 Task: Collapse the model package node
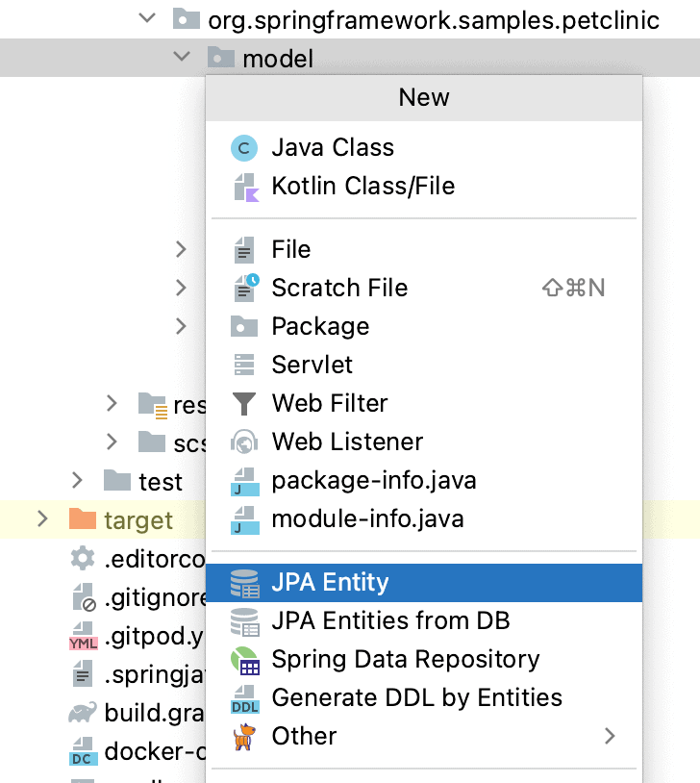183,57
